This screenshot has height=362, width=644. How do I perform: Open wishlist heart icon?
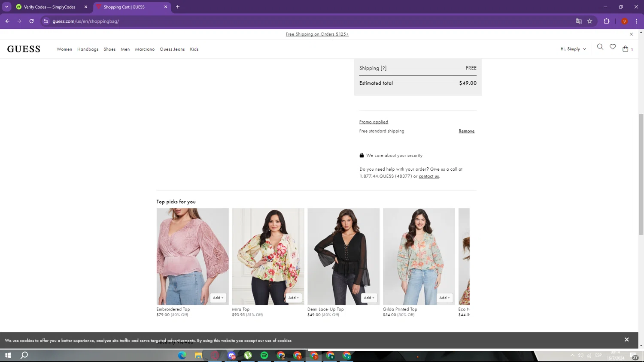[613, 47]
